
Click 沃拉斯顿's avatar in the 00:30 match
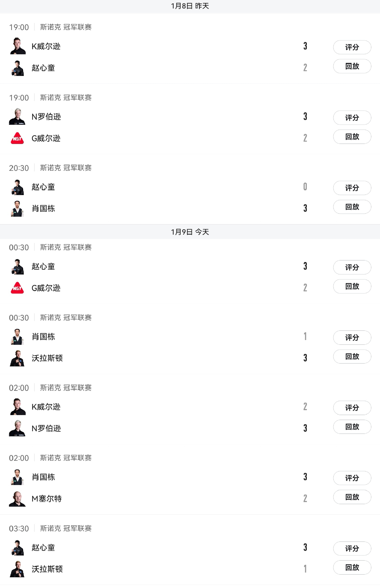(17, 358)
